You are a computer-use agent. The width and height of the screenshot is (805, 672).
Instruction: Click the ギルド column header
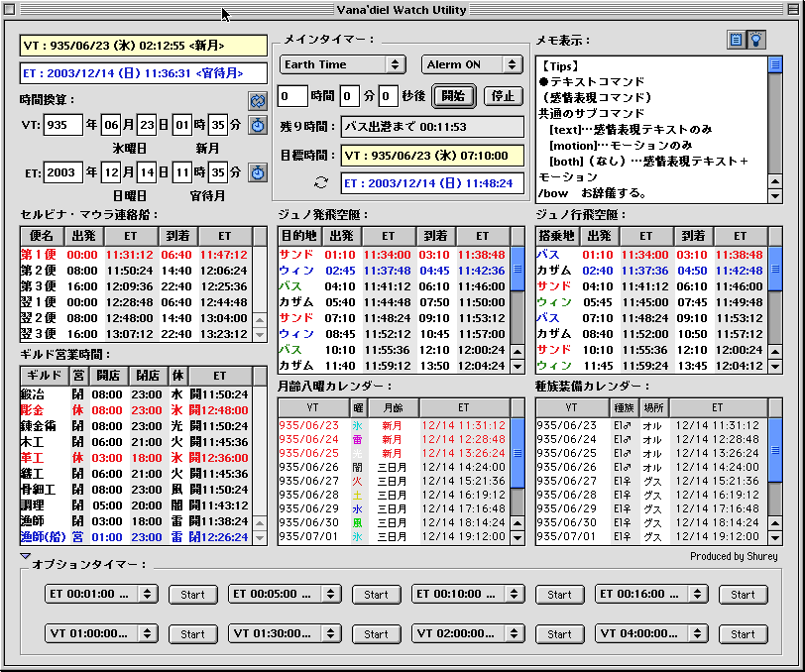point(45,376)
